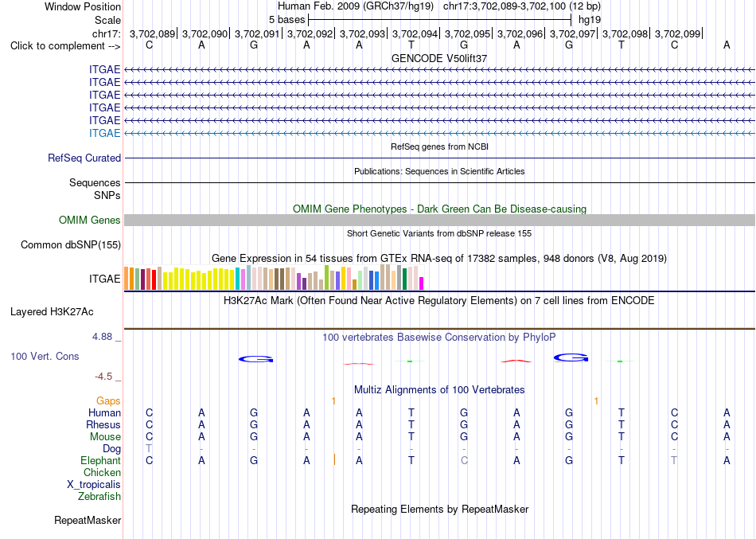Image resolution: width=756 pixels, height=539 pixels.
Task: Click 'Multiz Alignments of 100 Vertebrates' title
Action: [x=439, y=390]
